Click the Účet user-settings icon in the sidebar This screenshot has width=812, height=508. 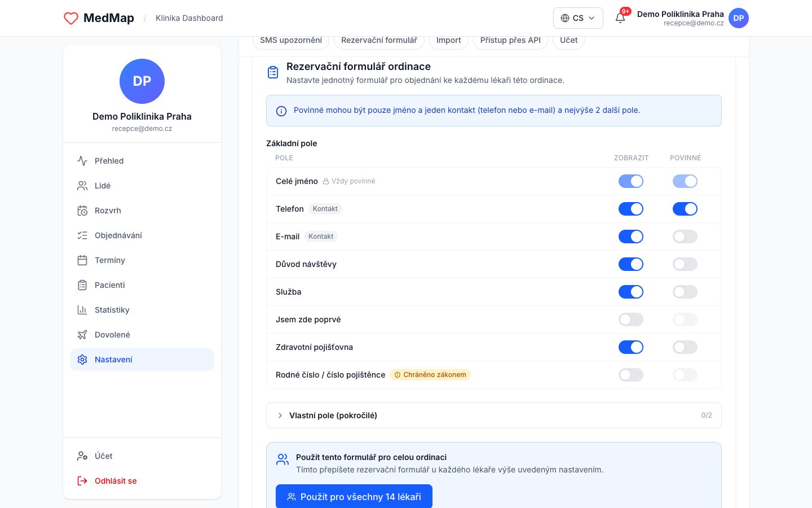pyautogui.click(x=82, y=456)
